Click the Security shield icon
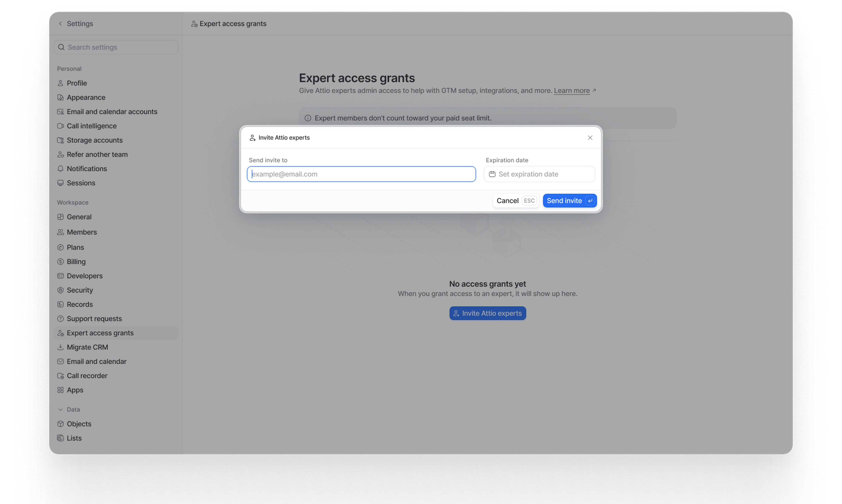 coord(61,290)
